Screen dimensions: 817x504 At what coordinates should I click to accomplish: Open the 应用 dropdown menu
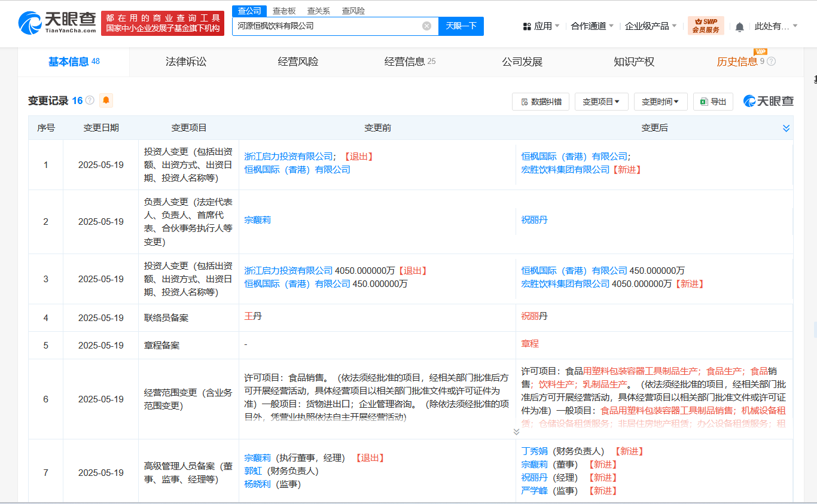pyautogui.click(x=541, y=26)
